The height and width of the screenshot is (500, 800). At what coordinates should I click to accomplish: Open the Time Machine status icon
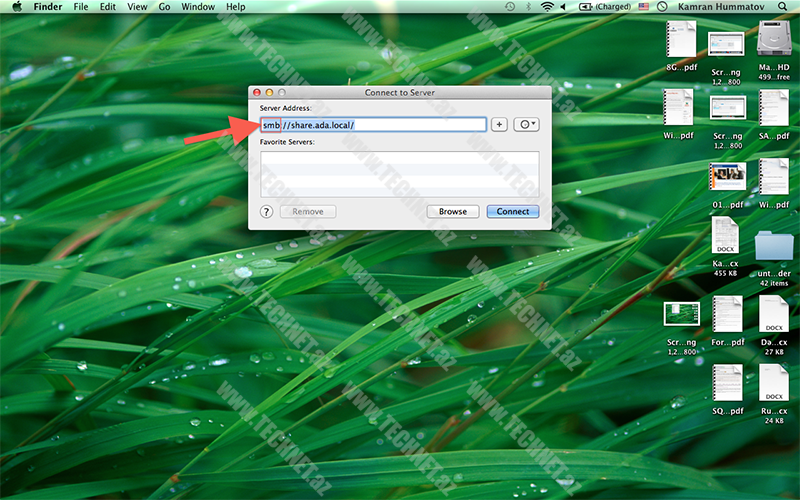pos(510,7)
